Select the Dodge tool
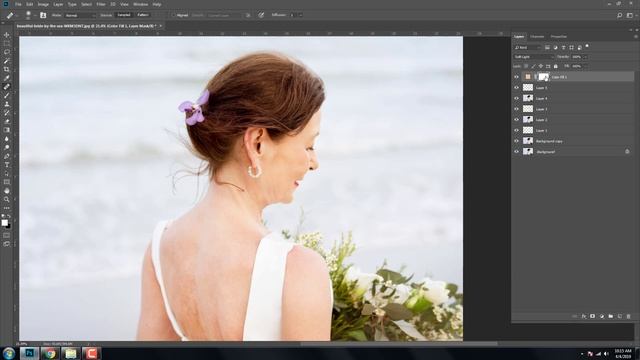This screenshot has width=640, height=360. [7, 147]
